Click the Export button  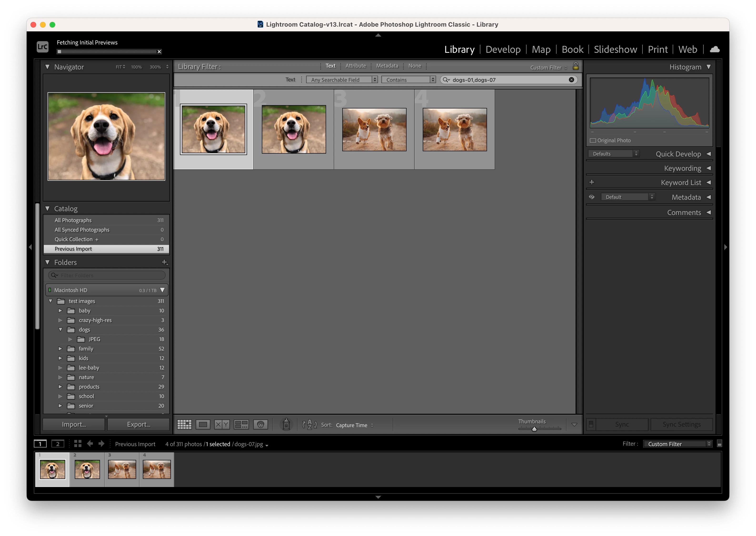[x=139, y=424]
